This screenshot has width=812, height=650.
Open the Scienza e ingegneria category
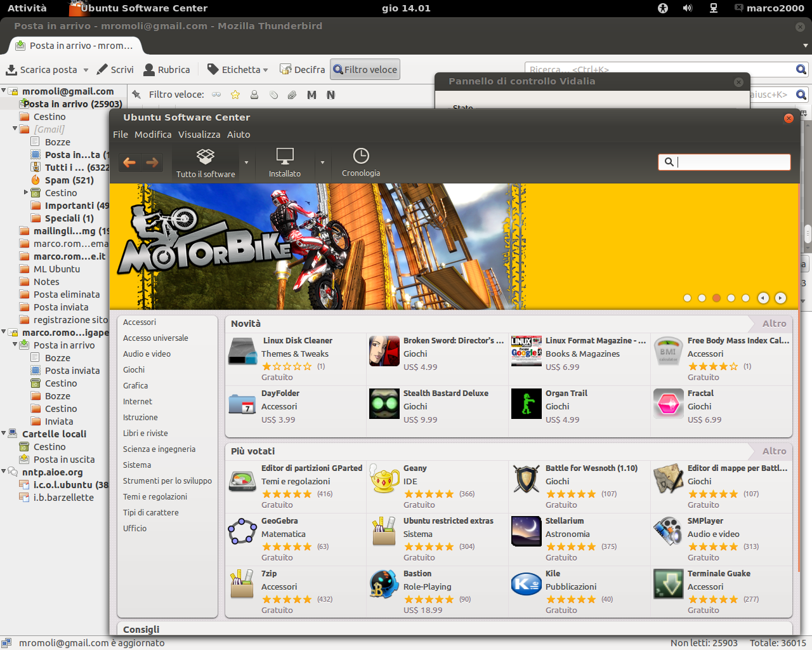pos(159,449)
